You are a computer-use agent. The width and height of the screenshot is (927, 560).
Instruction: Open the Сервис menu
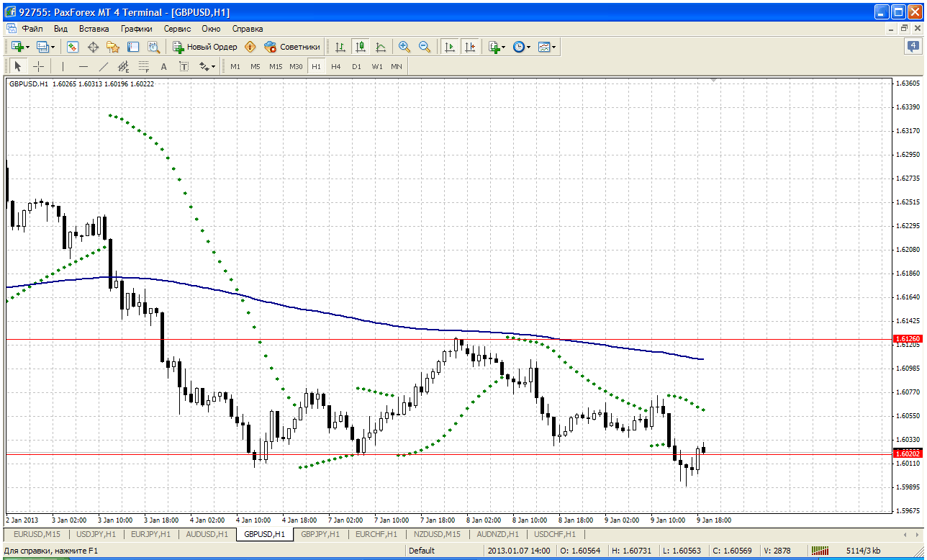(x=177, y=29)
